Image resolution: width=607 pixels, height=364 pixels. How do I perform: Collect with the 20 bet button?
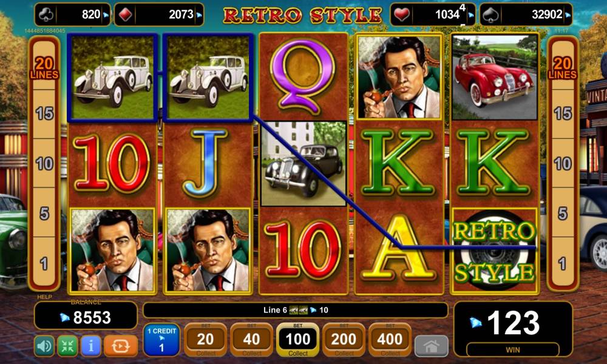pyautogui.click(x=205, y=339)
